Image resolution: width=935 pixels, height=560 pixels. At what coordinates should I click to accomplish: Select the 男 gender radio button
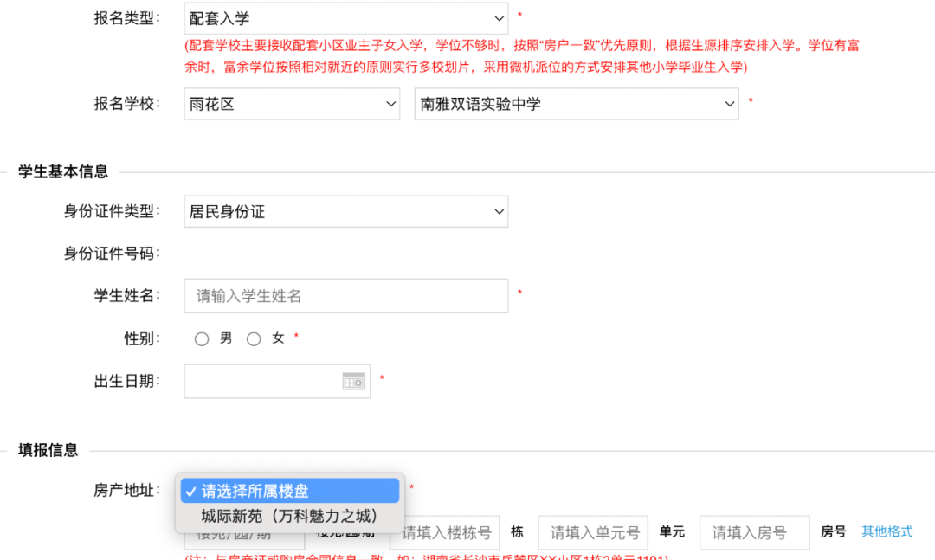pyautogui.click(x=202, y=338)
